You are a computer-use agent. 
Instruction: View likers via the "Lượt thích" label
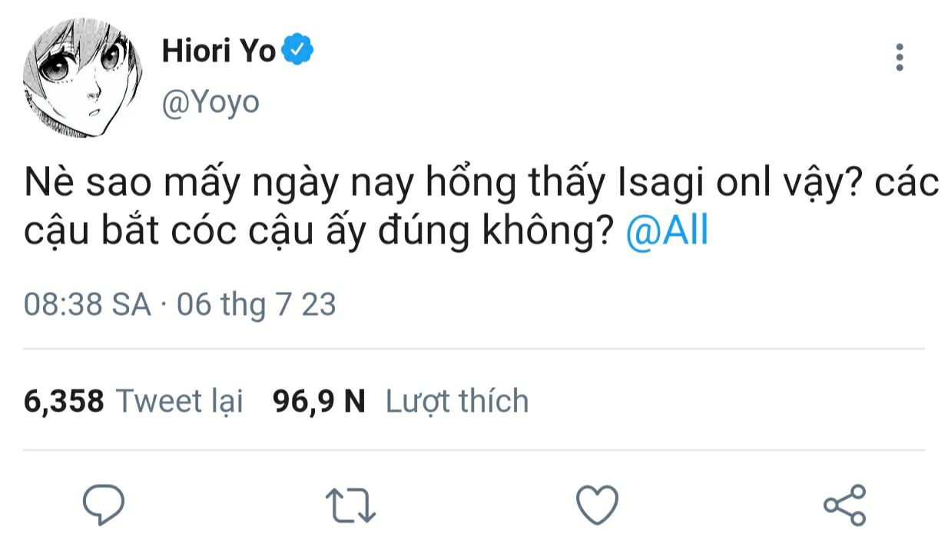457,401
